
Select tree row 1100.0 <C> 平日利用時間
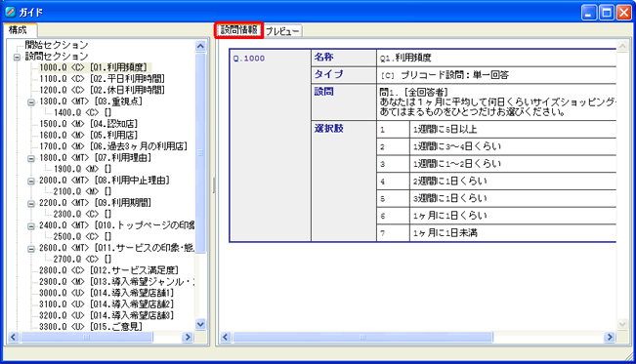103,79
